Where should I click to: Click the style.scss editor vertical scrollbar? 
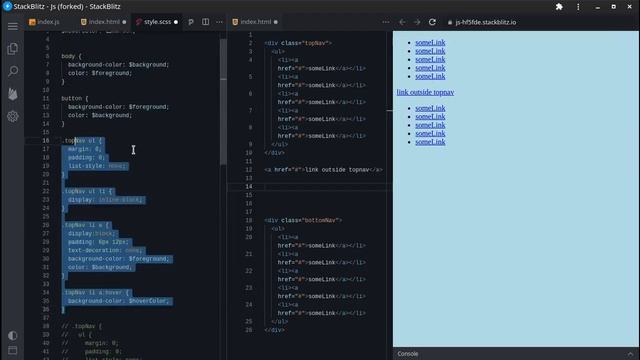point(223,101)
